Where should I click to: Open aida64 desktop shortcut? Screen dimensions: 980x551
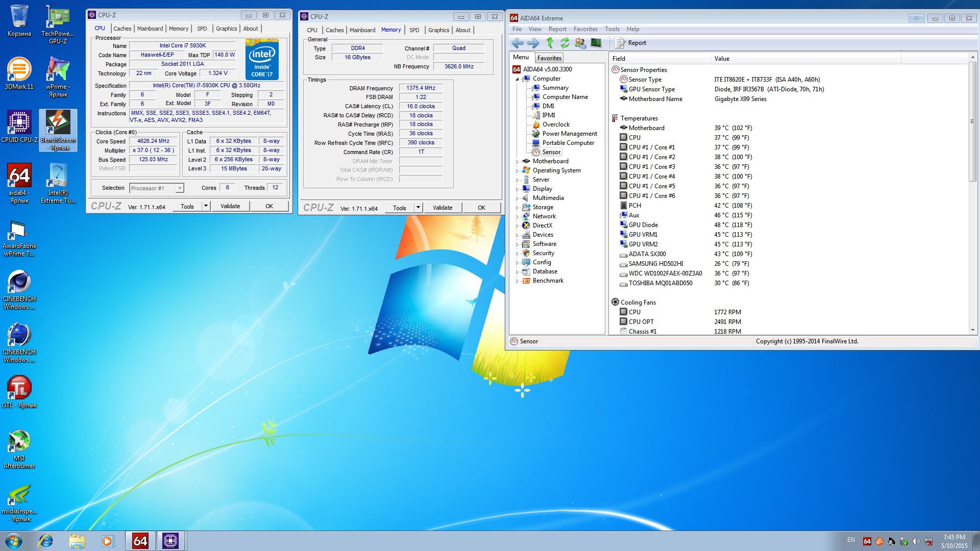19,184
